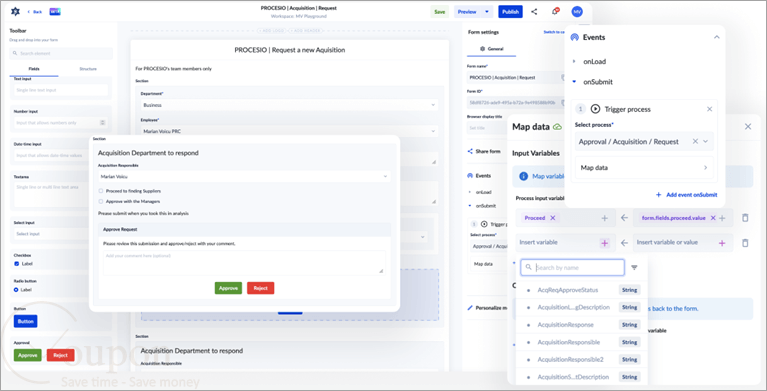Viewport: 767px width, 391px height.
Task: Click the approval comment textarea
Action: 244,262
